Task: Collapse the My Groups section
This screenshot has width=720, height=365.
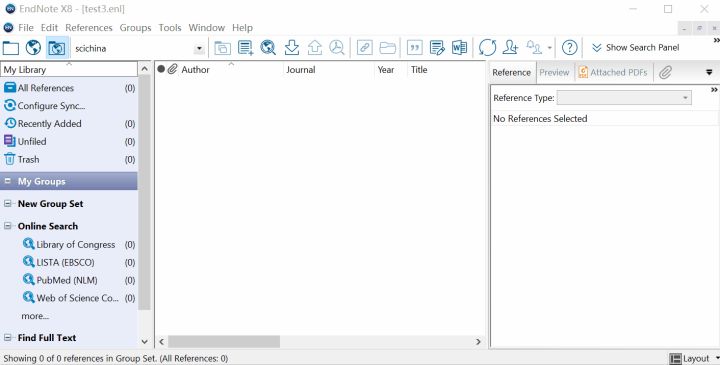Action: point(8,181)
